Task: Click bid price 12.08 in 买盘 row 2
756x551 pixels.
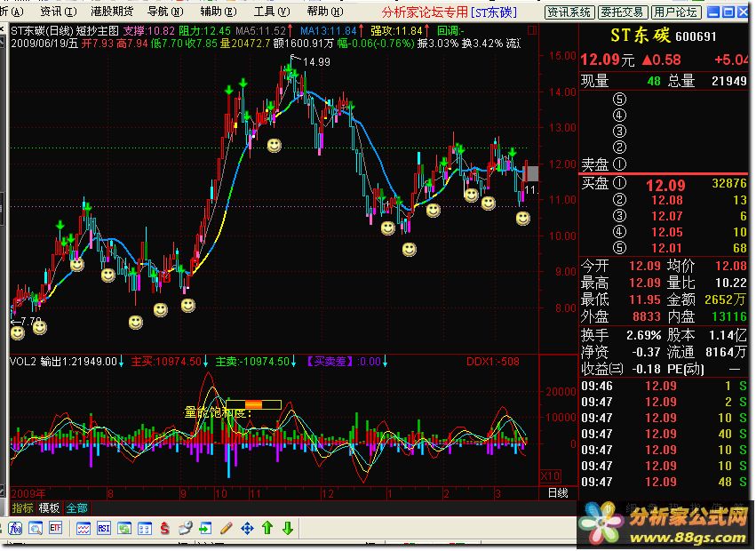Action: point(667,200)
